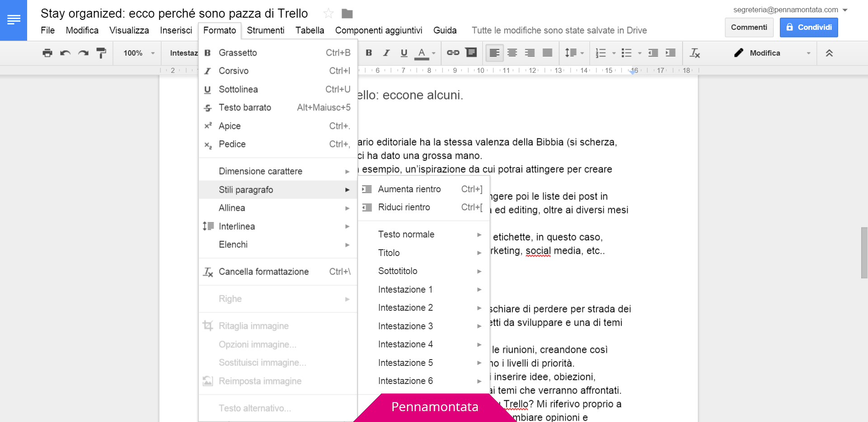Open the Strumenti menu

point(266,30)
